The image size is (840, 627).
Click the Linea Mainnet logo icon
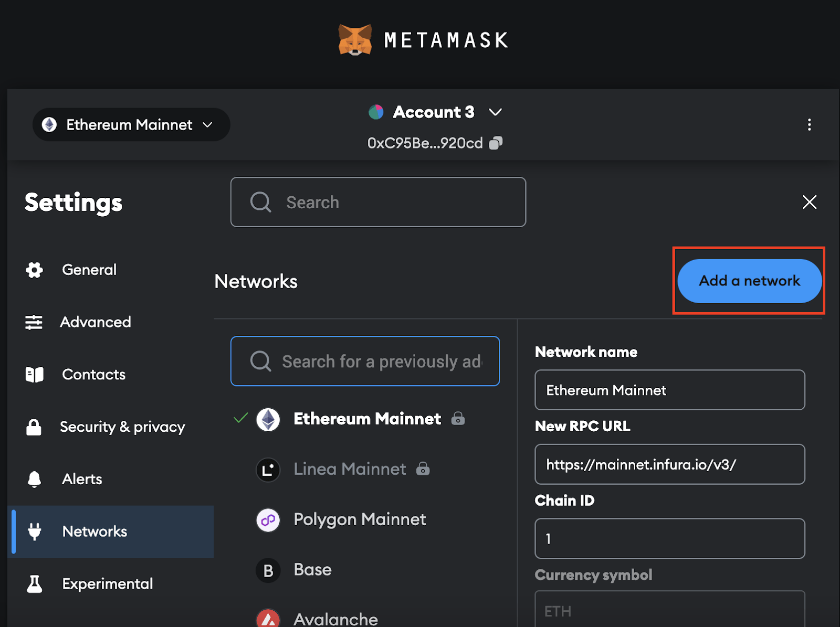pyautogui.click(x=268, y=470)
